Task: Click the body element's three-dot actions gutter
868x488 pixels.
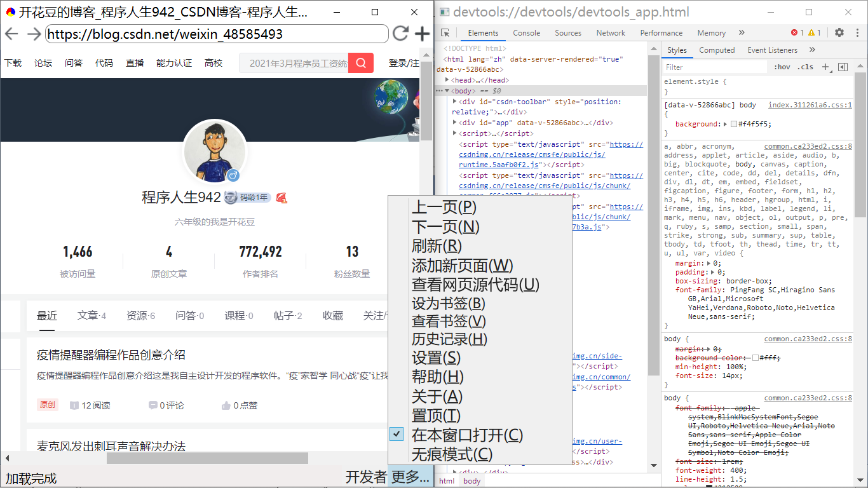Action: (439, 91)
